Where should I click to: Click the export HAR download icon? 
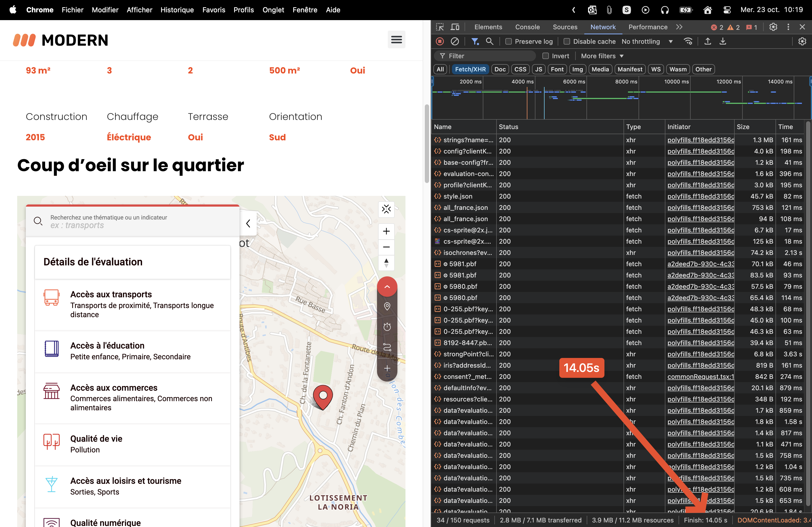(723, 42)
